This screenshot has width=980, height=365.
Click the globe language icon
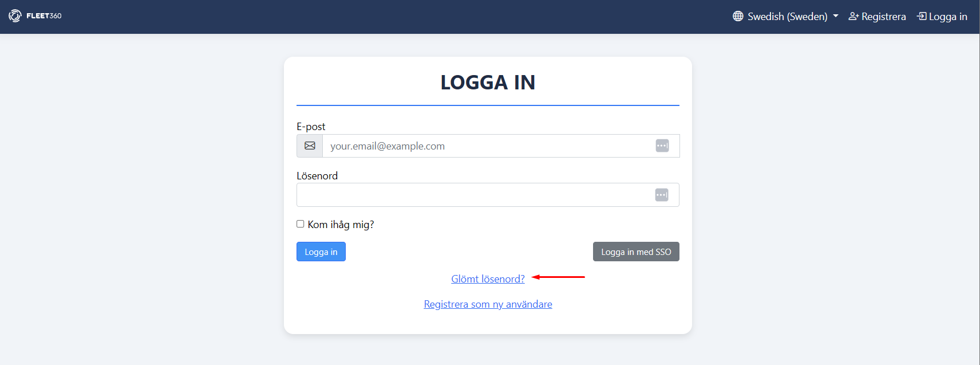[738, 16]
